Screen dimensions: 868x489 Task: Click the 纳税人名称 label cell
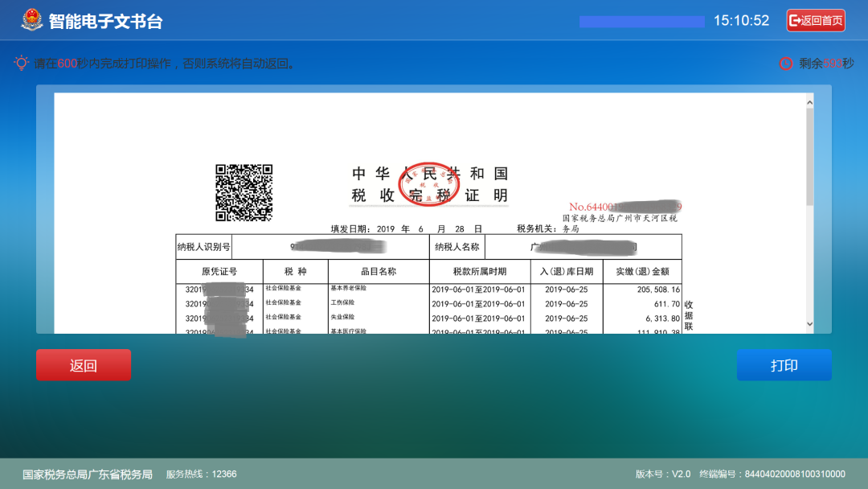click(x=457, y=247)
